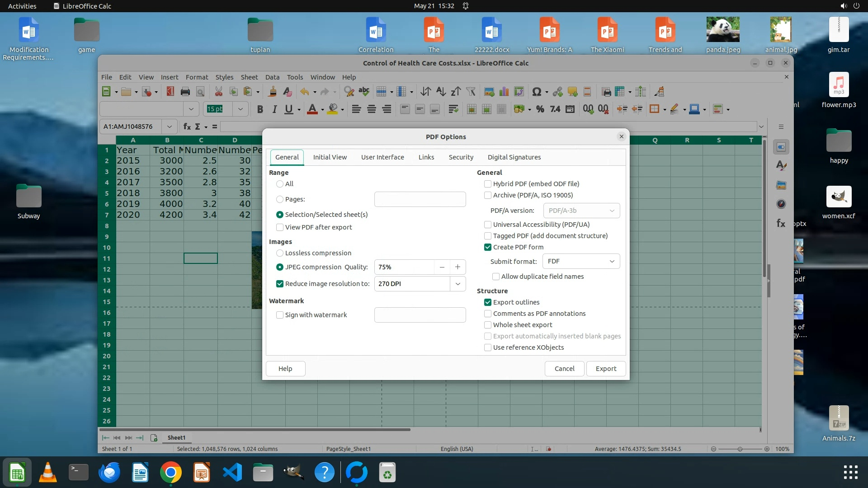Switch to the Security tab
Viewport: 868px width, 488px height.
461,157
